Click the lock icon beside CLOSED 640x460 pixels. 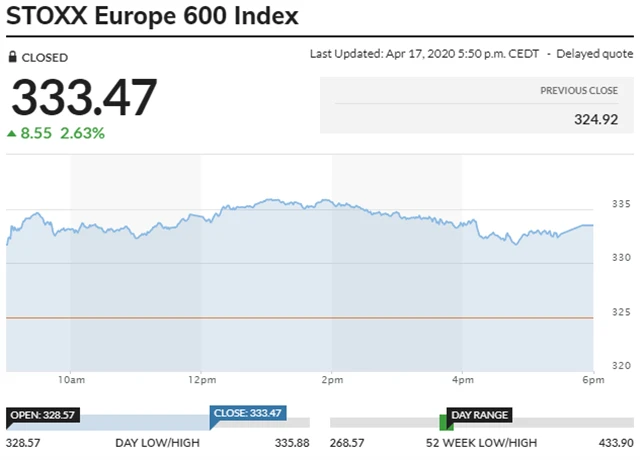pos(13,58)
